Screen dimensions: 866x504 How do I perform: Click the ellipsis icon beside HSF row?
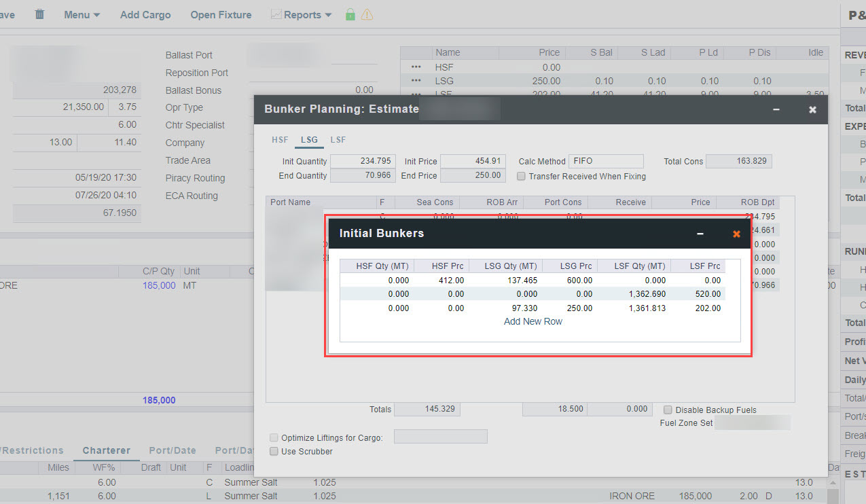point(416,67)
